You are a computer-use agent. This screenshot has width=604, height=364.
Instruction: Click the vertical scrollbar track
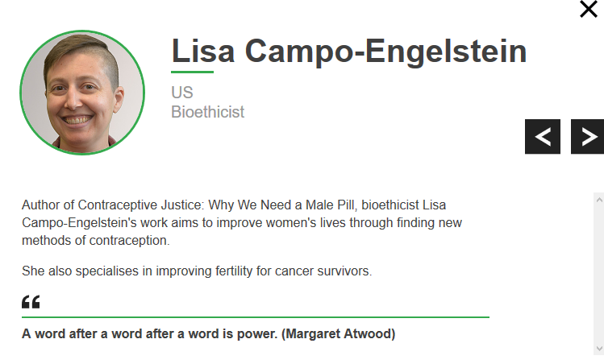point(598,274)
